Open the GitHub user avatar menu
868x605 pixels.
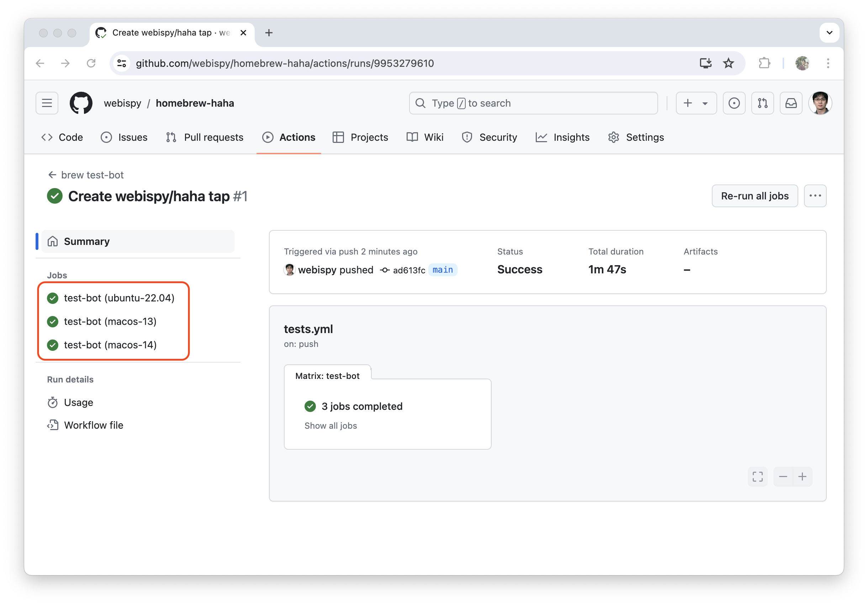[820, 103]
